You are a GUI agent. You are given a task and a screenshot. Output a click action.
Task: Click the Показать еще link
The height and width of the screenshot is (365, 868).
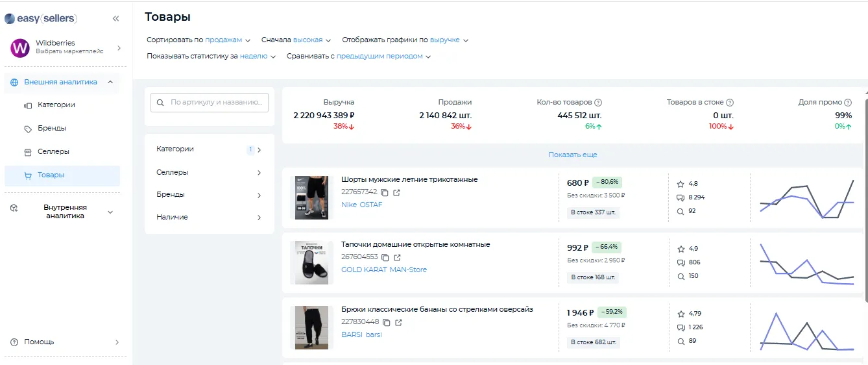(572, 155)
